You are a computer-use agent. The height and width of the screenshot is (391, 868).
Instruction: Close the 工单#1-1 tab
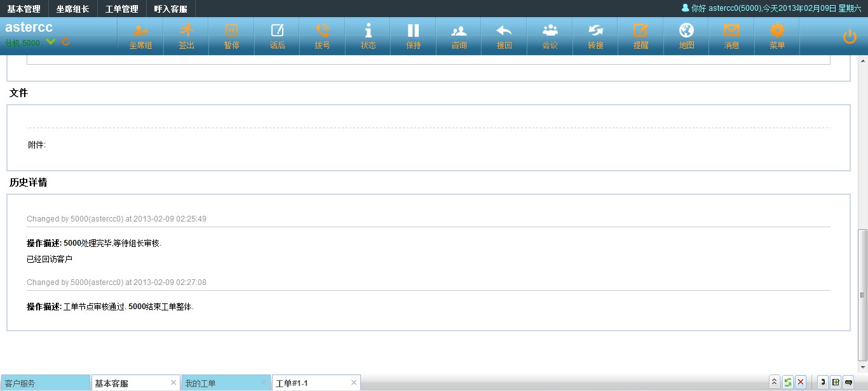coord(354,382)
